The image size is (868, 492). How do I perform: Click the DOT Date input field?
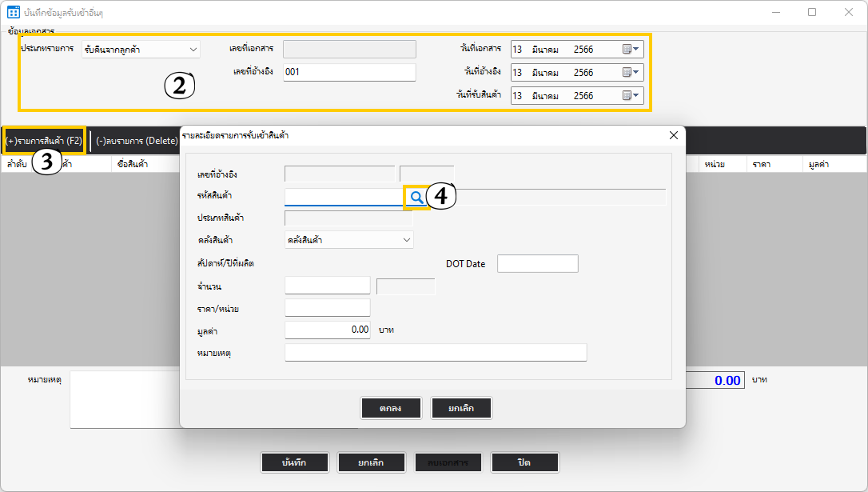point(537,264)
